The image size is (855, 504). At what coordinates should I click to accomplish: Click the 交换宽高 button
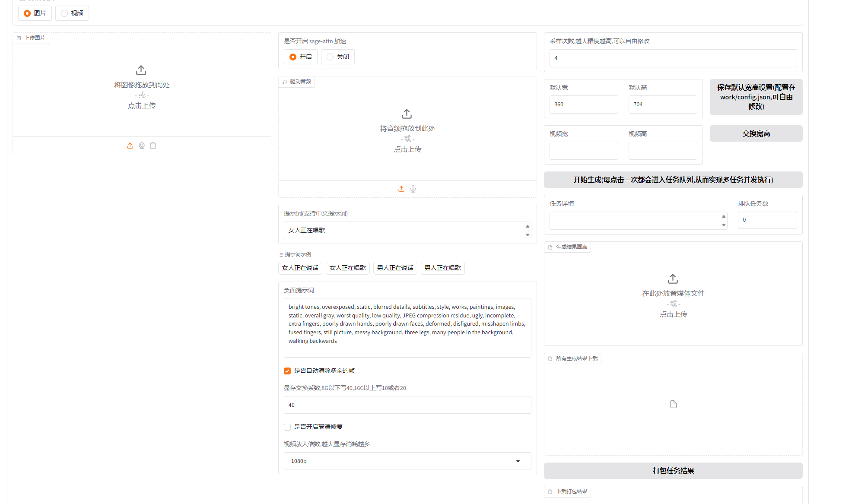[756, 134]
